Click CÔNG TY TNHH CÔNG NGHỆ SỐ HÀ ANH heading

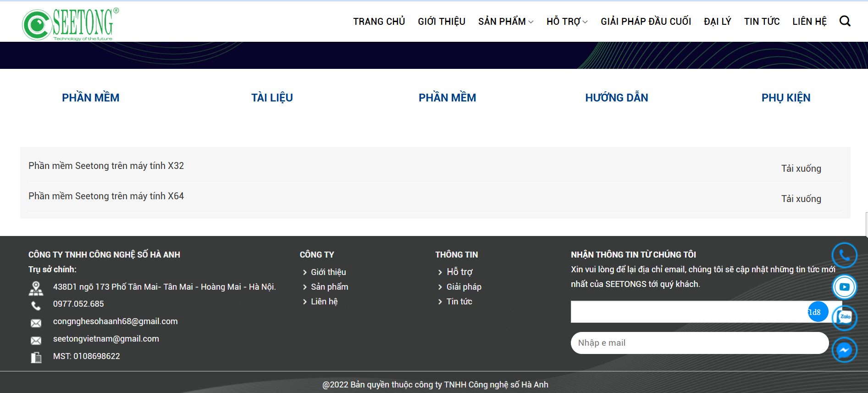[104, 255]
